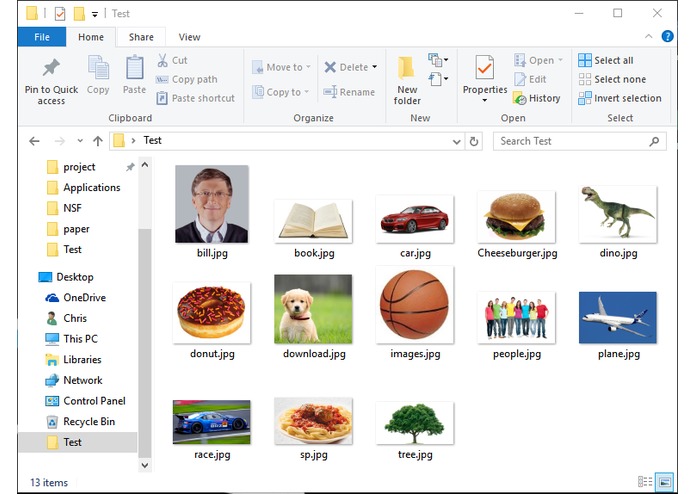Switch to the Share tab
The height and width of the screenshot is (494, 695).
click(x=141, y=37)
